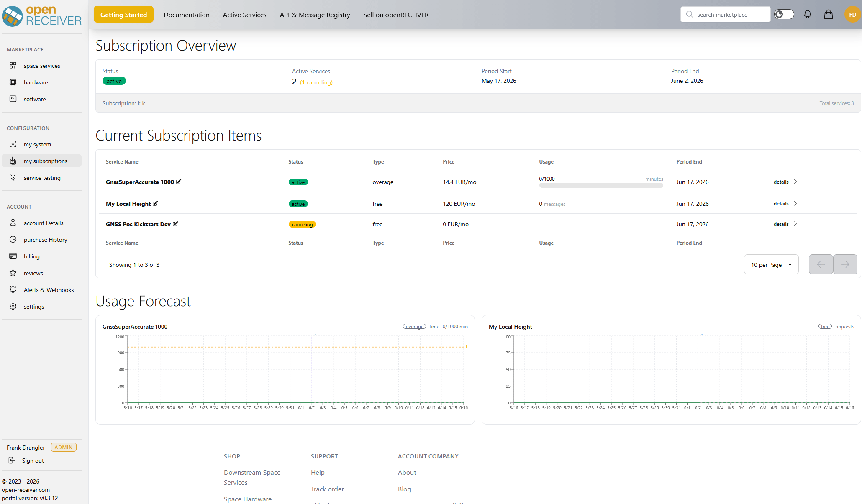Image resolution: width=862 pixels, height=504 pixels.
Task: Open notifications bell in header
Action: (808, 15)
